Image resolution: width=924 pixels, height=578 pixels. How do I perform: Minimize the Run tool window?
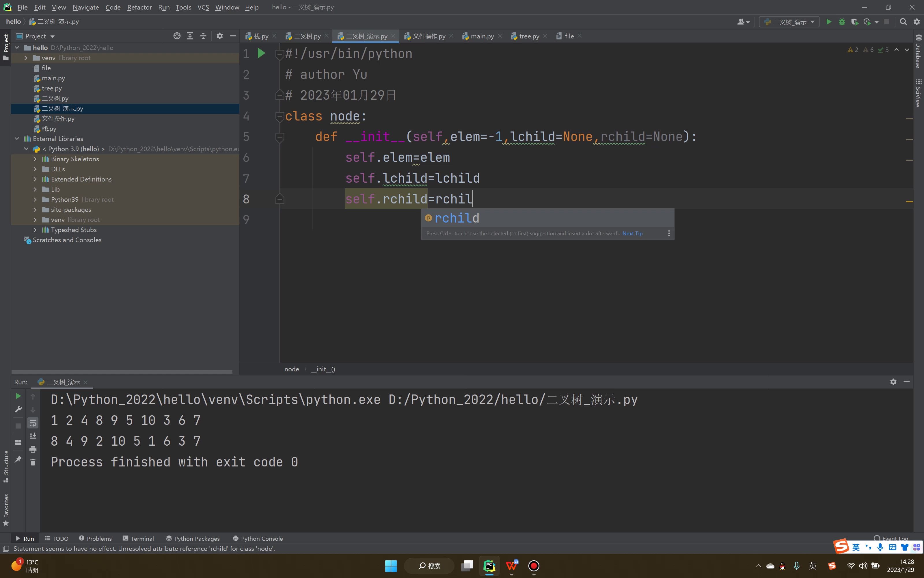[906, 381]
